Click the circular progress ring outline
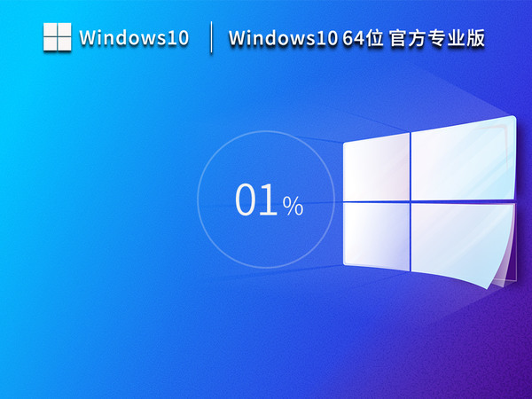Image resolution: width=532 pixels, height=399 pixels. tap(198, 201)
